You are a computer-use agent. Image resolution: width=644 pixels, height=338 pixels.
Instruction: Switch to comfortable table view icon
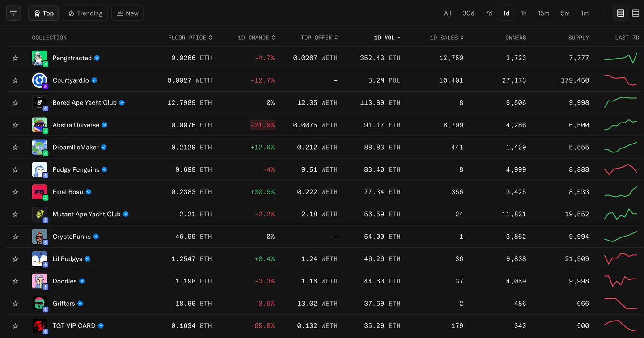(x=621, y=13)
